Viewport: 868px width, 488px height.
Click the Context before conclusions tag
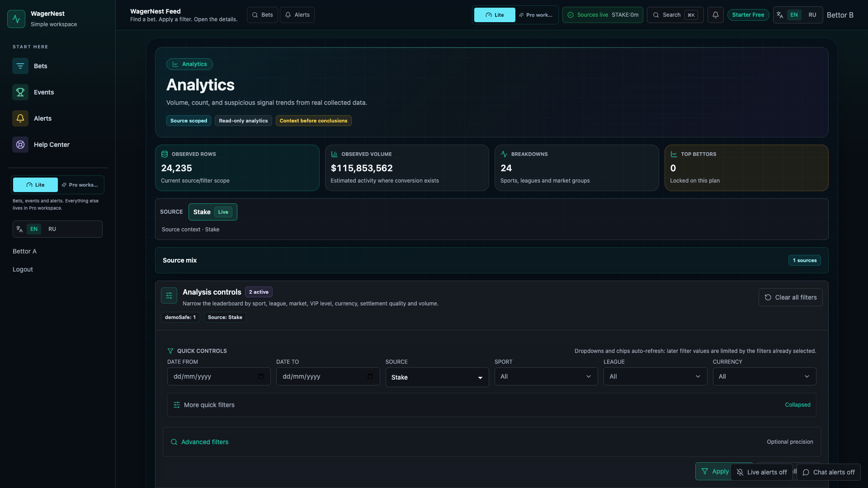pos(313,121)
